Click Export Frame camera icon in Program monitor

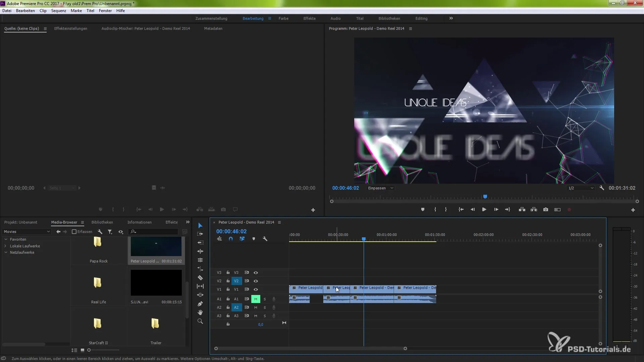tap(546, 209)
